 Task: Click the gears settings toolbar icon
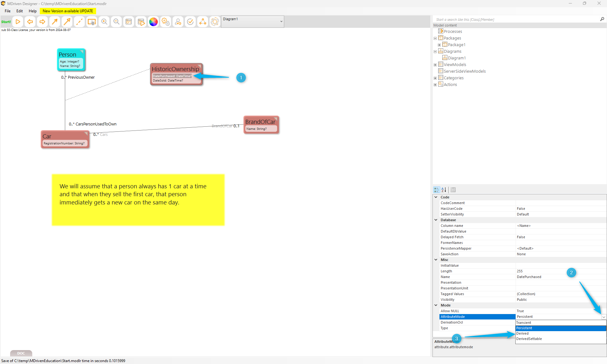166,22
